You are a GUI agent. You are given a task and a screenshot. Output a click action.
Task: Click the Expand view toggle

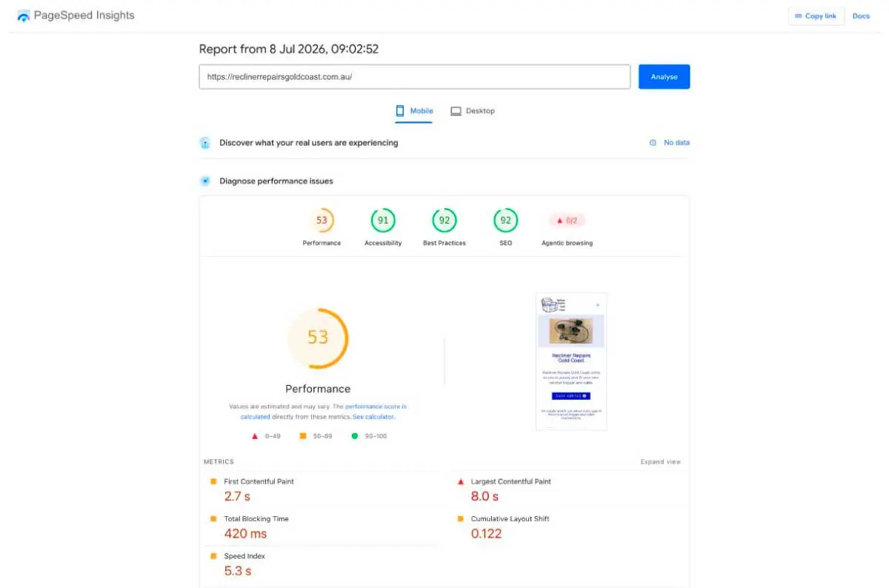coord(660,462)
